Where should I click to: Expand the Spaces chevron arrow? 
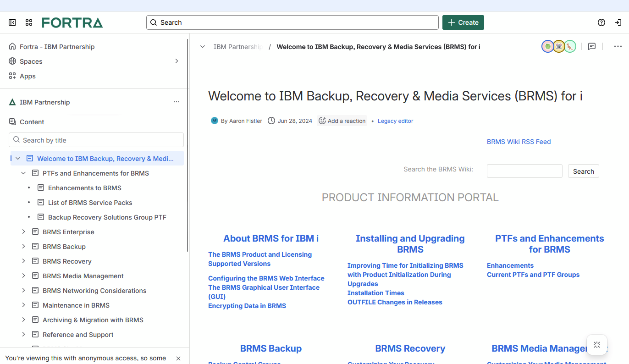(x=177, y=61)
